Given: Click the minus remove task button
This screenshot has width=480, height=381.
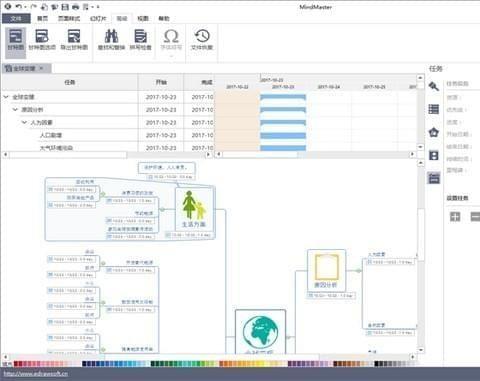Looking at the screenshot, I should tap(475, 216).
